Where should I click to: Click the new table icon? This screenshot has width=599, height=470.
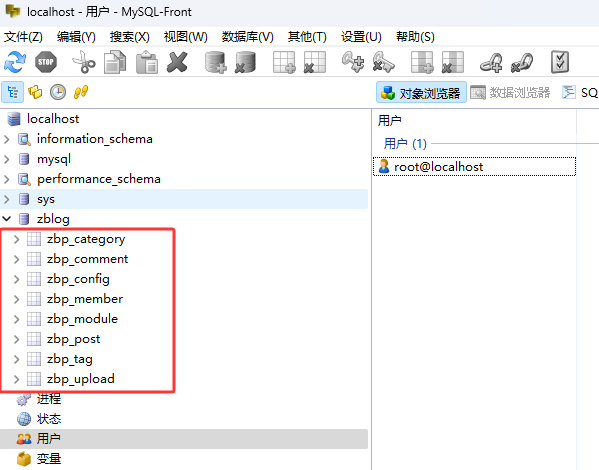284,62
